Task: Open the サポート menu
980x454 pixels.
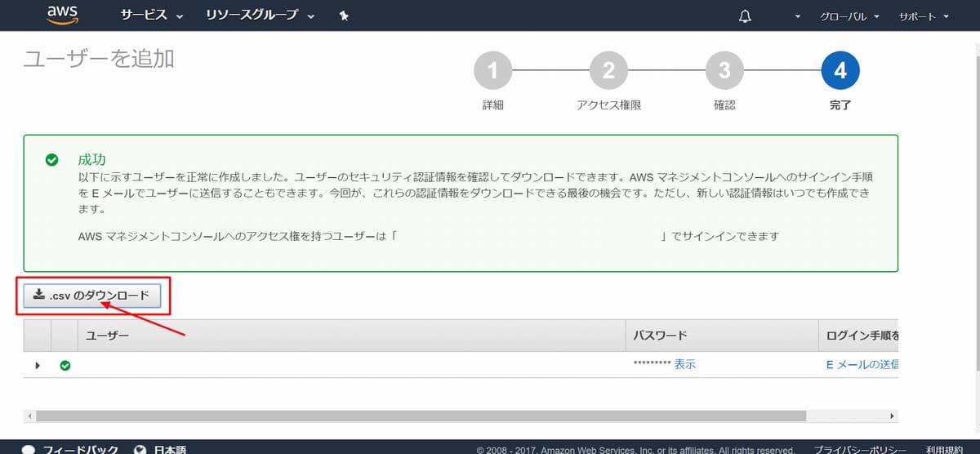Action: tap(924, 16)
